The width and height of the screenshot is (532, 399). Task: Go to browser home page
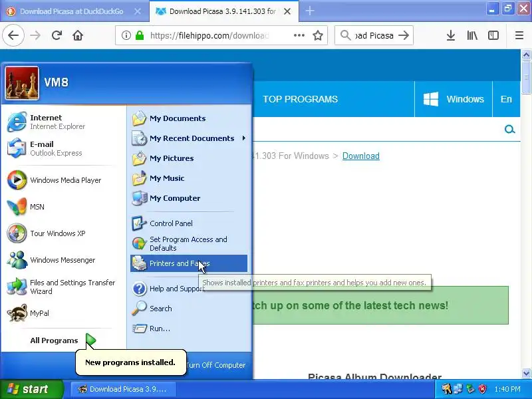(x=78, y=35)
